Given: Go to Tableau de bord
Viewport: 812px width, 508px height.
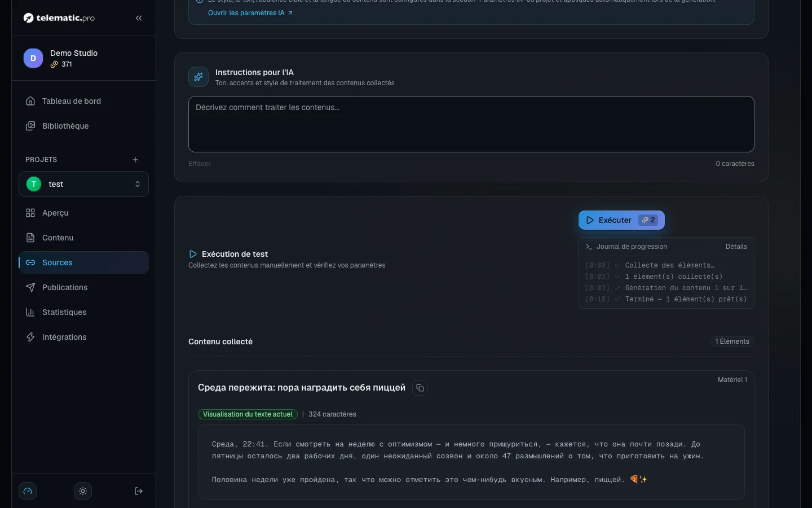Looking at the screenshot, I should (x=83, y=101).
